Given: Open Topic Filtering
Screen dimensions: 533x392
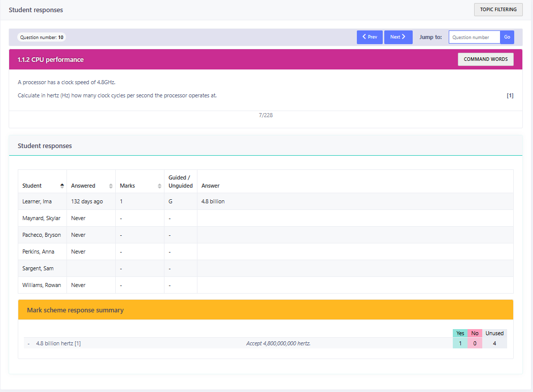Looking at the screenshot, I should pos(498,10).
